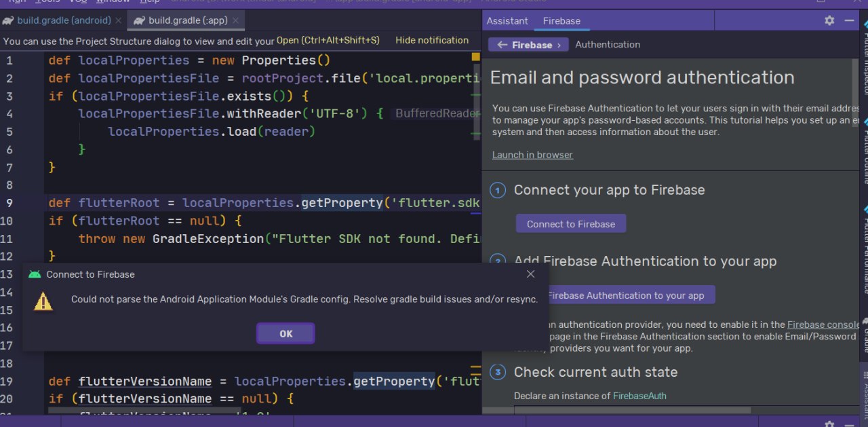868x427 pixels.
Task: Click step 1 circle next to Connect your app
Action: click(498, 191)
